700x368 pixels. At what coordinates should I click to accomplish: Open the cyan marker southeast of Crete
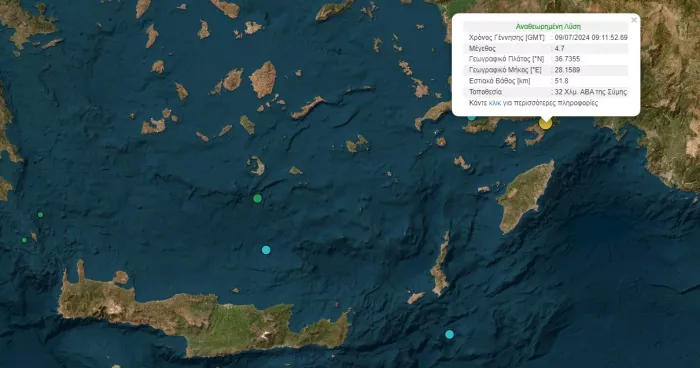[450, 334]
